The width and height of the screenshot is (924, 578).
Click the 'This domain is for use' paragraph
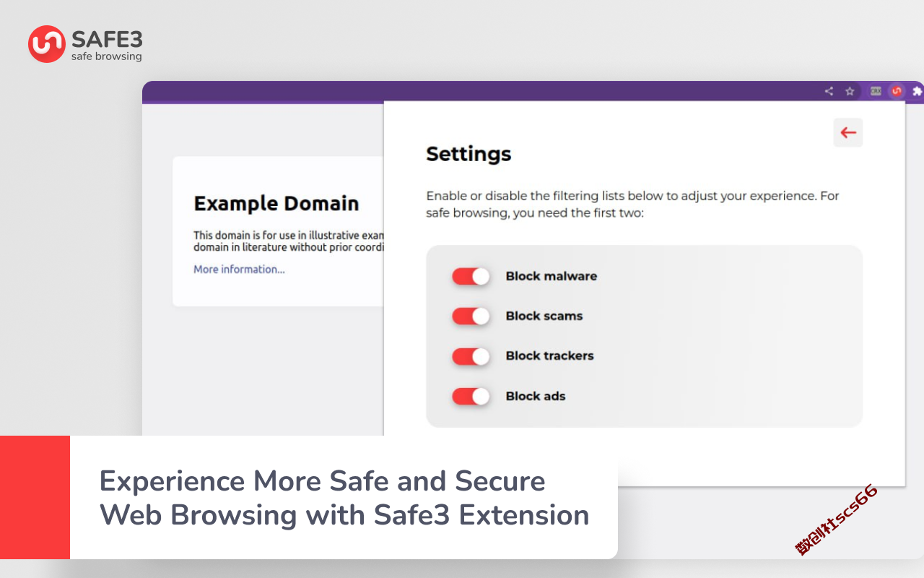[x=289, y=241]
